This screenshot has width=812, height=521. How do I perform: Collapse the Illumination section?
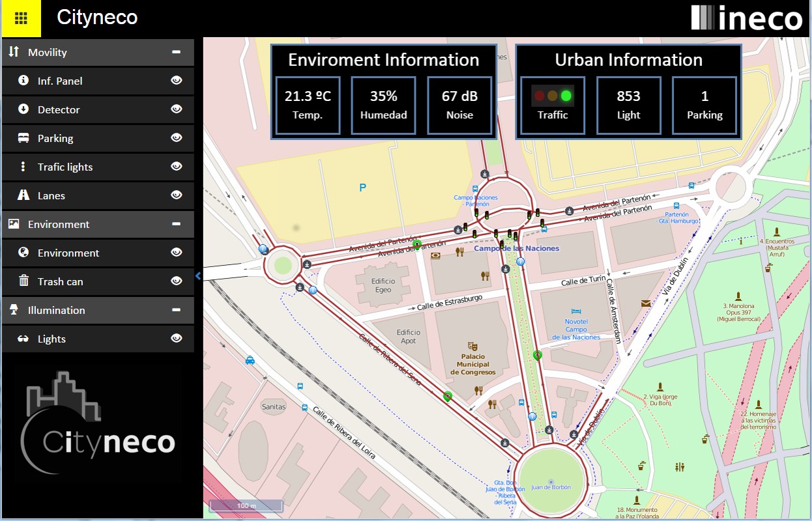pyautogui.click(x=176, y=310)
